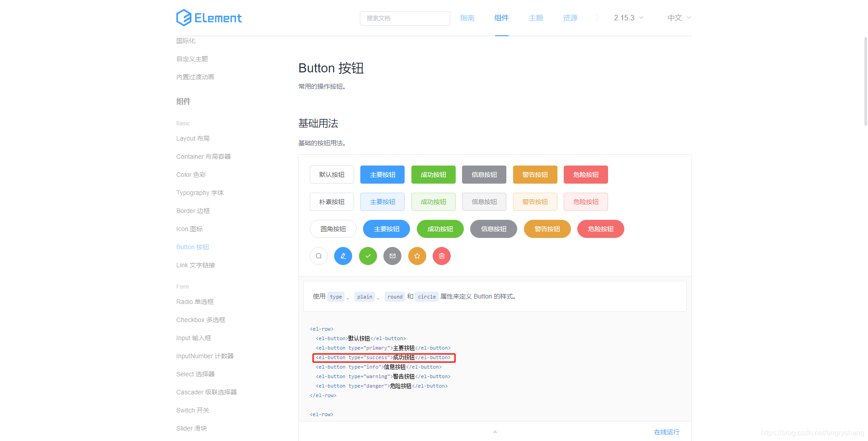Click the 在线运行 link
This screenshot has height=441, width=868.
[x=667, y=432]
